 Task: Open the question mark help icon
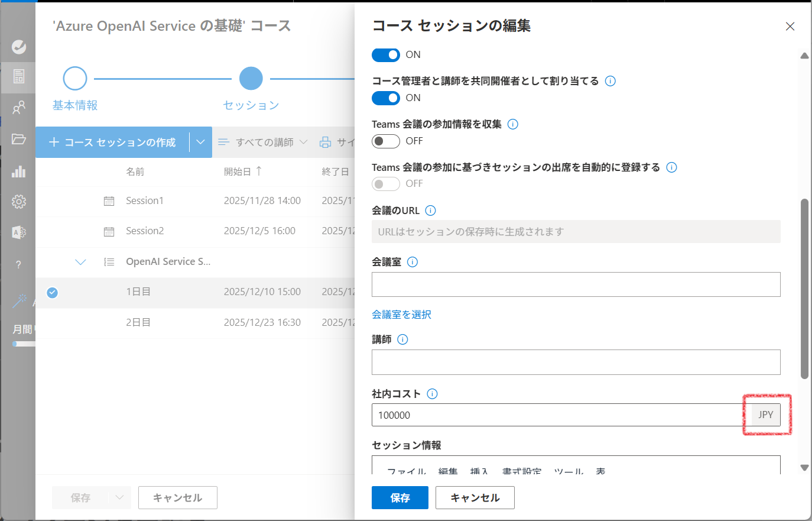(x=19, y=264)
